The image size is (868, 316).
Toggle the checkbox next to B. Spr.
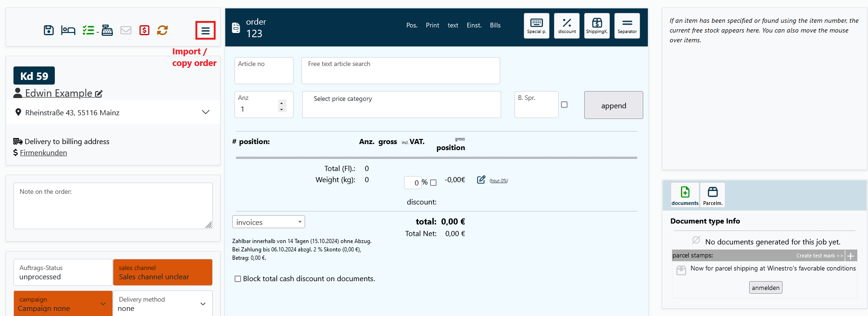[564, 105]
